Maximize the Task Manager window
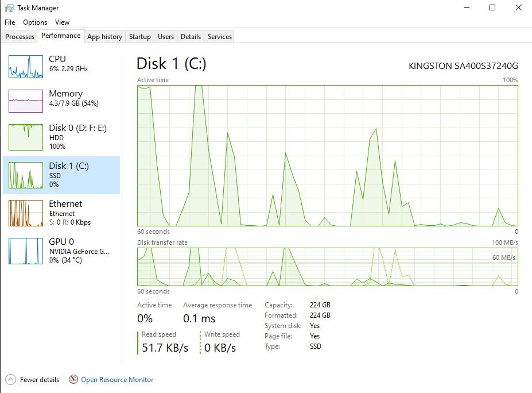Viewport: 532px width, 393px height. click(492, 7)
